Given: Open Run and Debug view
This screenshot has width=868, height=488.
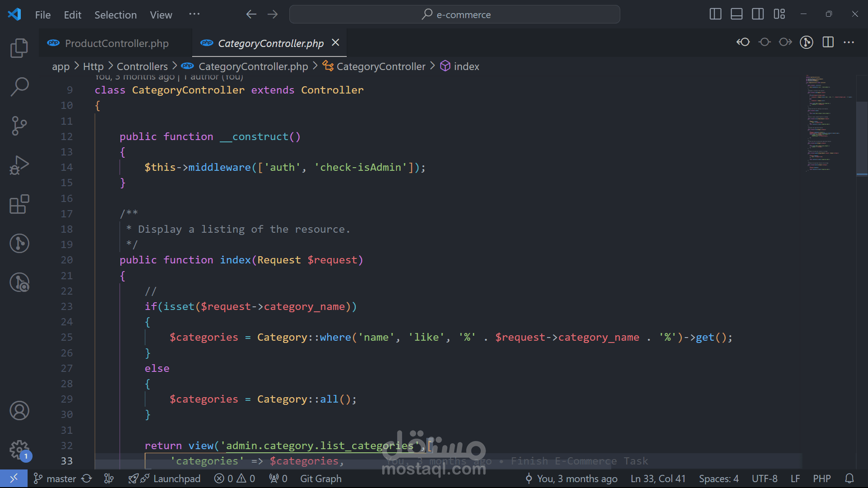Looking at the screenshot, I should coord(19,165).
